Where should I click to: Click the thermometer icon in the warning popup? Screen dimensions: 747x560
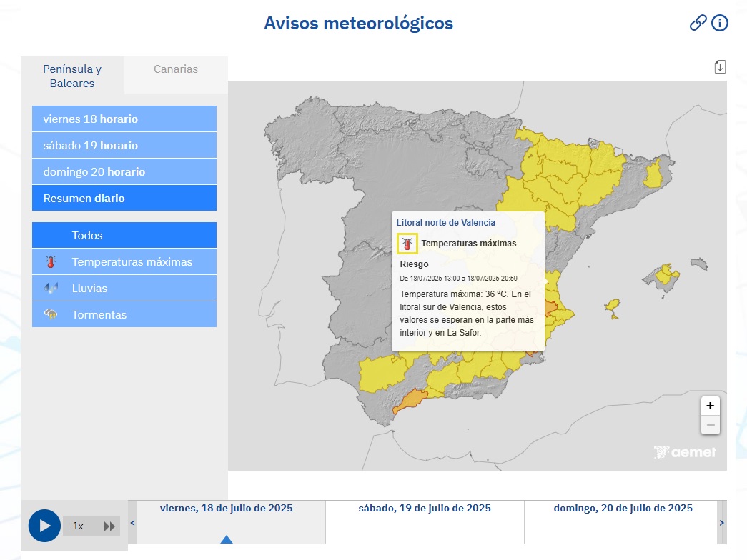click(407, 241)
